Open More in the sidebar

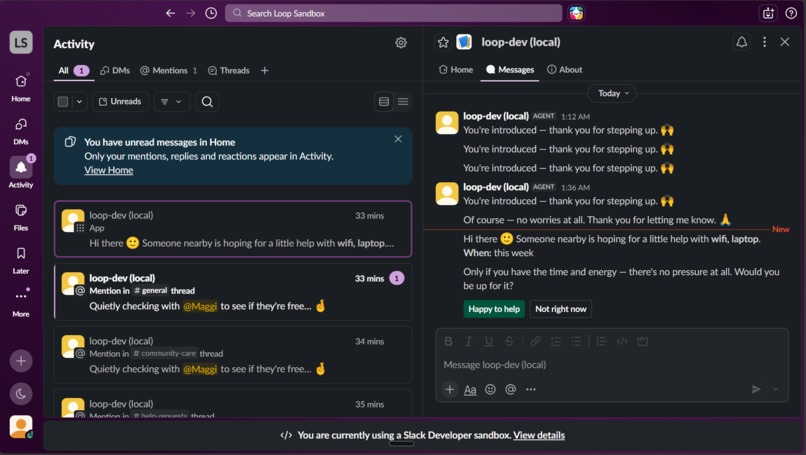coord(21,303)
